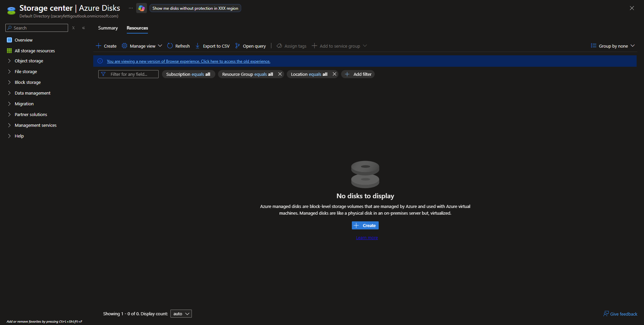
Task: Expand the Block storage tree item
Action: (9, 82)
